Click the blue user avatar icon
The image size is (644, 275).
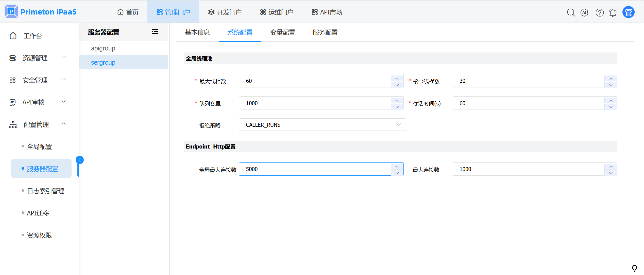click(x=628, y=12)
